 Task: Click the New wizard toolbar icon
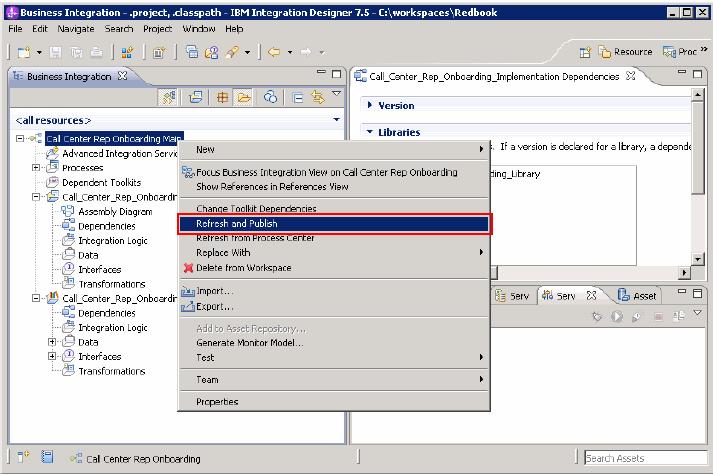(24, 52)
